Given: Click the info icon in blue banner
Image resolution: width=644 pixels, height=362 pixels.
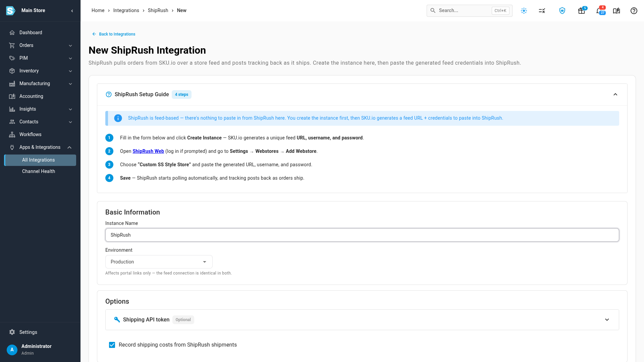Looking at the screenshot, I should (118, 118).
